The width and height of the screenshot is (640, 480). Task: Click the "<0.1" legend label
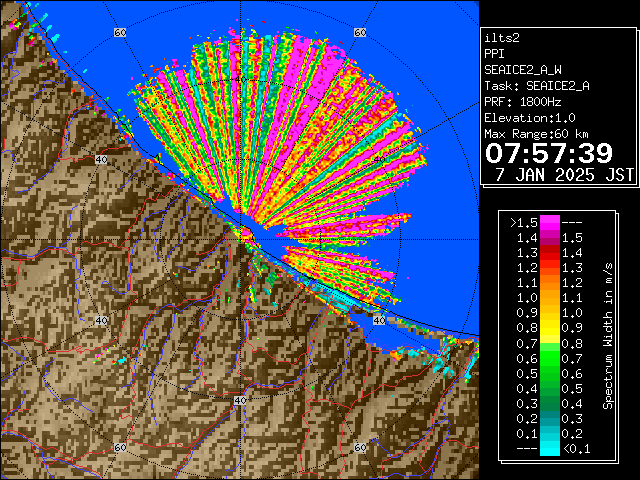coord(577,449)
